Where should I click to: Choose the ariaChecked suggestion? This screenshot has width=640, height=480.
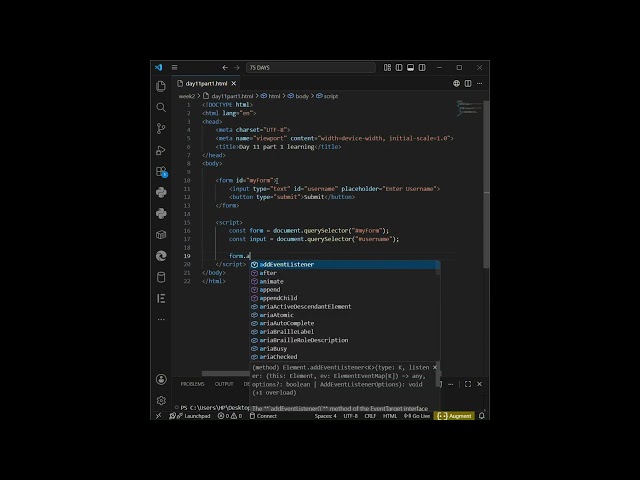click(343, 357)
